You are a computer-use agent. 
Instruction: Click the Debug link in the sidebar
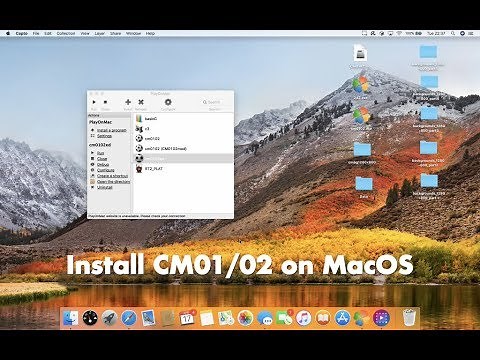(x=103, y=164)
